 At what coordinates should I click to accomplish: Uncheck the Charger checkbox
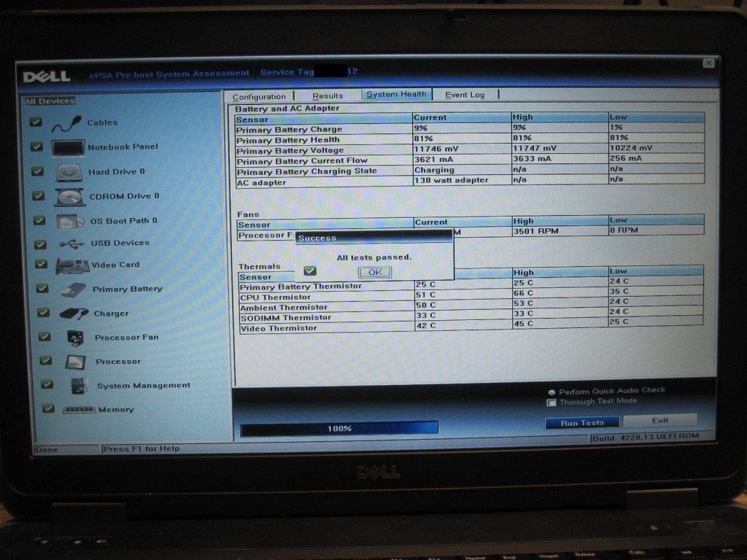tap(43, 312)
